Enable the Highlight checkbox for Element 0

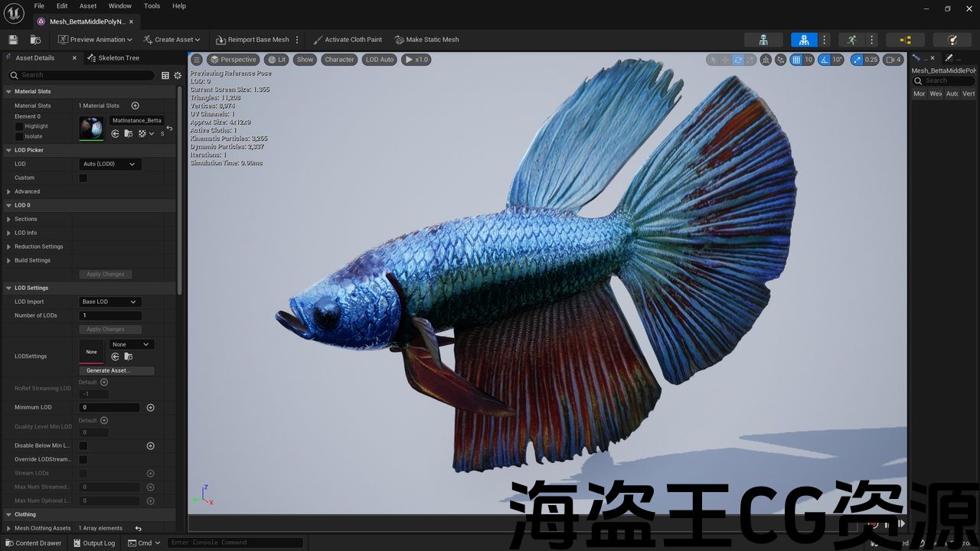[19, 126]
